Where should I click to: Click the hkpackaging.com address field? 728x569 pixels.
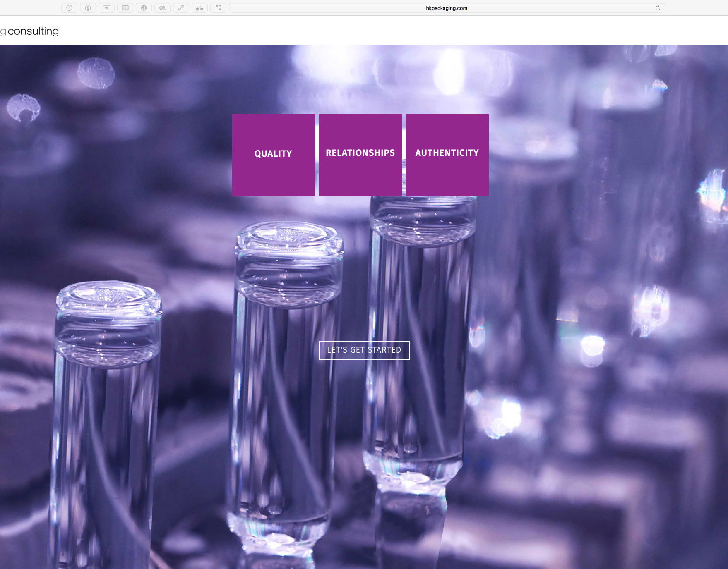pos(446,8)
